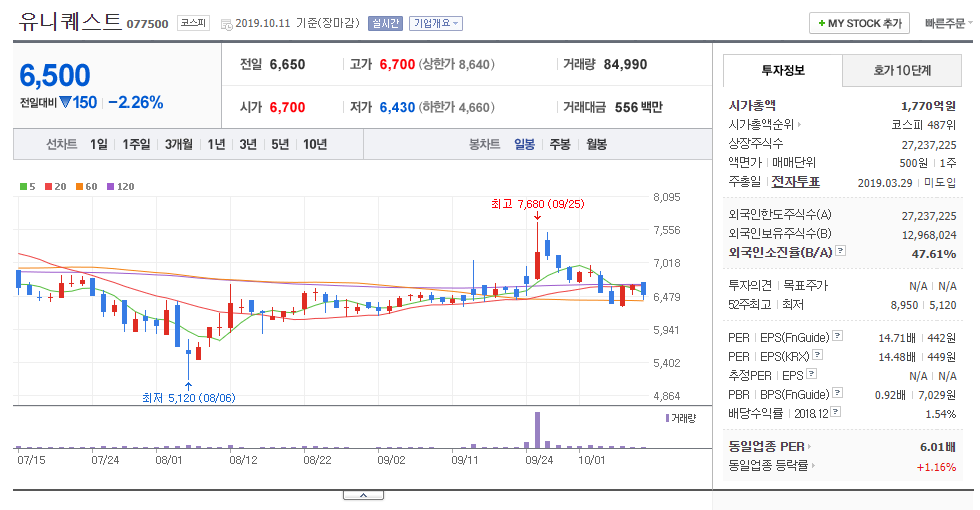This screenshot has height=510, width=980.
Task: Collapse the chart with the bottom arrow handle
Action: click(363, 496)
